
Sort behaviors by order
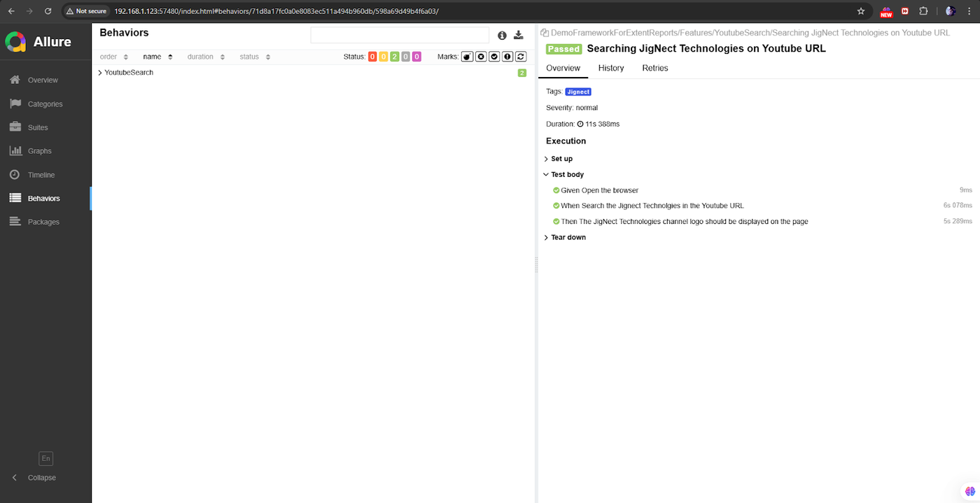pyautogui.click(x=114, y=57)
